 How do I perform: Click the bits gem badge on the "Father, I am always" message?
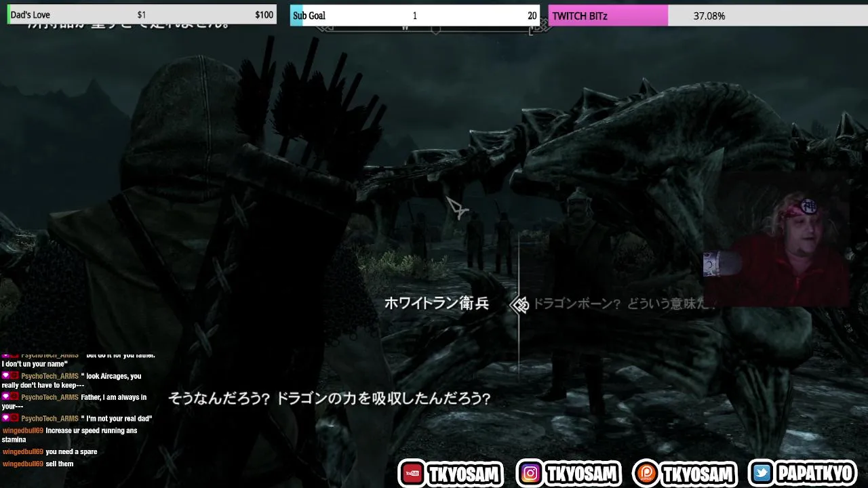[5, 396]
